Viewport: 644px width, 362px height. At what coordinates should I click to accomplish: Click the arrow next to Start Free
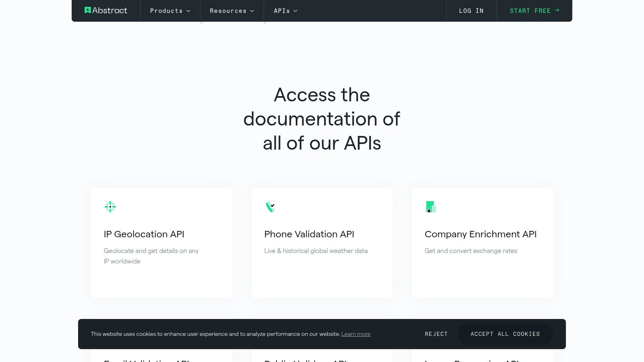(x=557, y=10)
